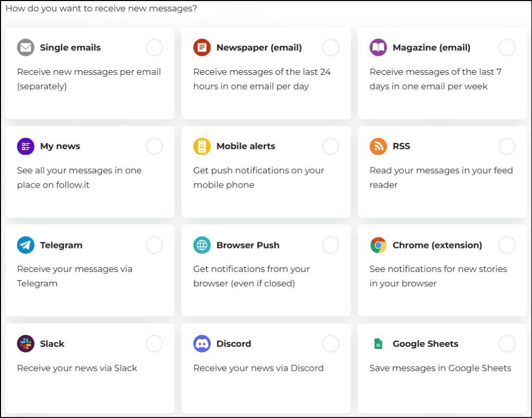Click the yellow Mobile alerts bell icon
Image resolution: width=532 pixels, height=418 pixels.
(x=202, y=146)
